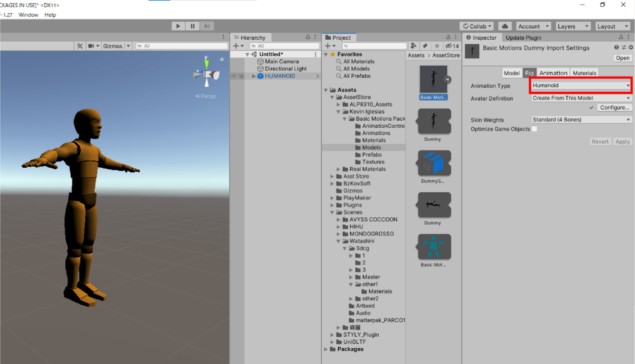The width and height of the screenshot is (635, 364).
Task: Click the Apply button in the Rig settings
Action: pos(622,141)
